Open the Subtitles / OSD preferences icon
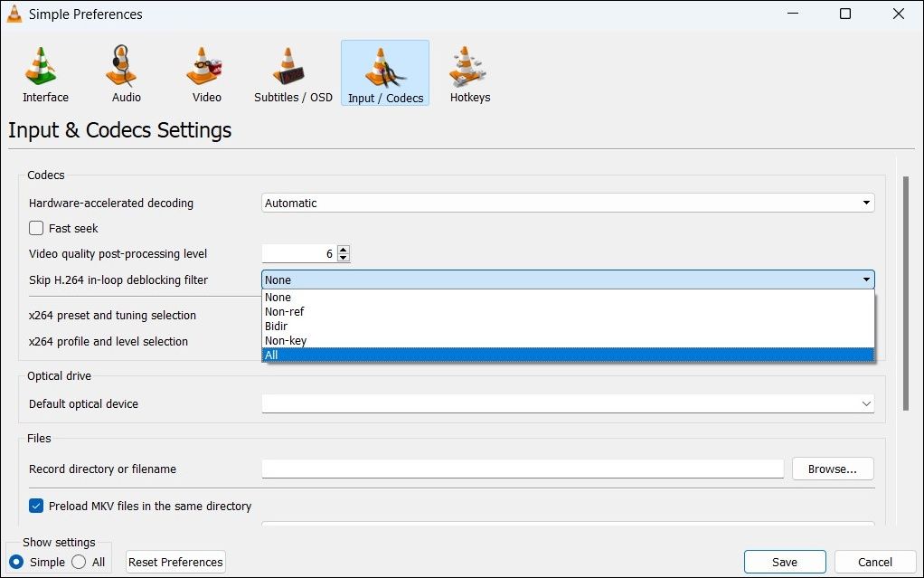This screenshot has height=578, width=924. [x=288, y=65]
